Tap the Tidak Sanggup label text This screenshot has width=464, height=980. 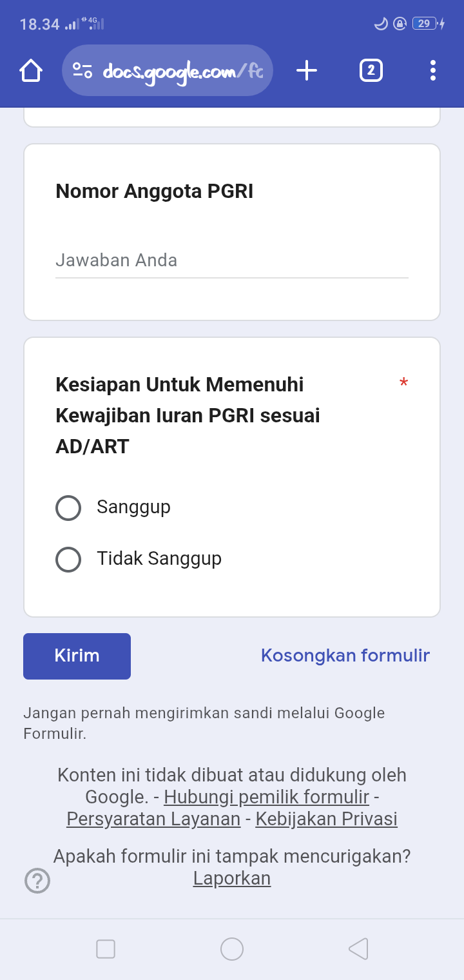(159, 558)
